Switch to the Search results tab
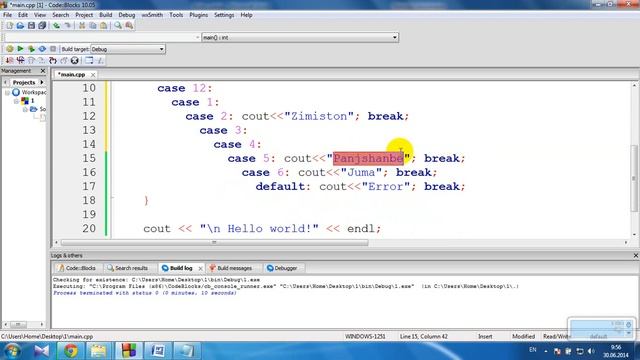This screenshot has width=640, height=360. pos(128,268)
